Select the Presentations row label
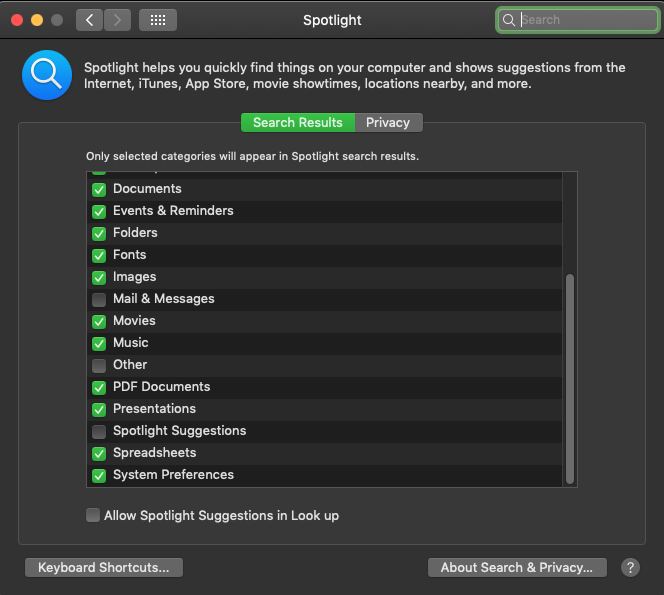664x595 pixels. coord(154,409)
